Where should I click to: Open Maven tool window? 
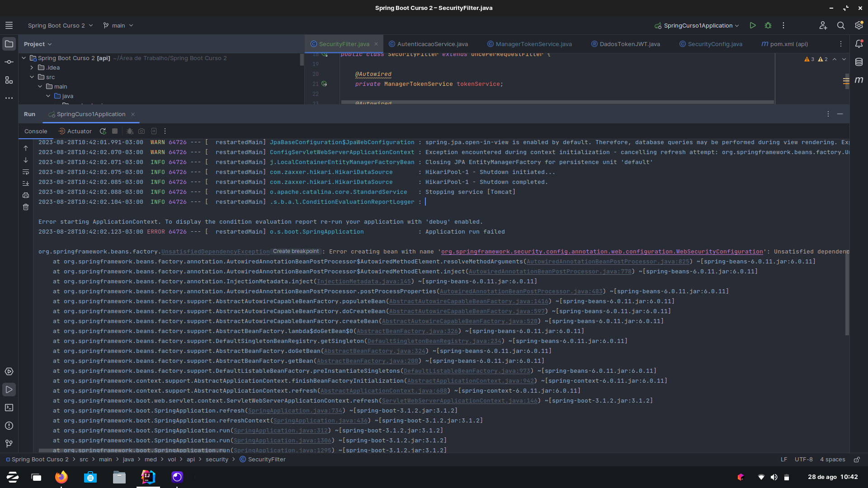(859, 80)
